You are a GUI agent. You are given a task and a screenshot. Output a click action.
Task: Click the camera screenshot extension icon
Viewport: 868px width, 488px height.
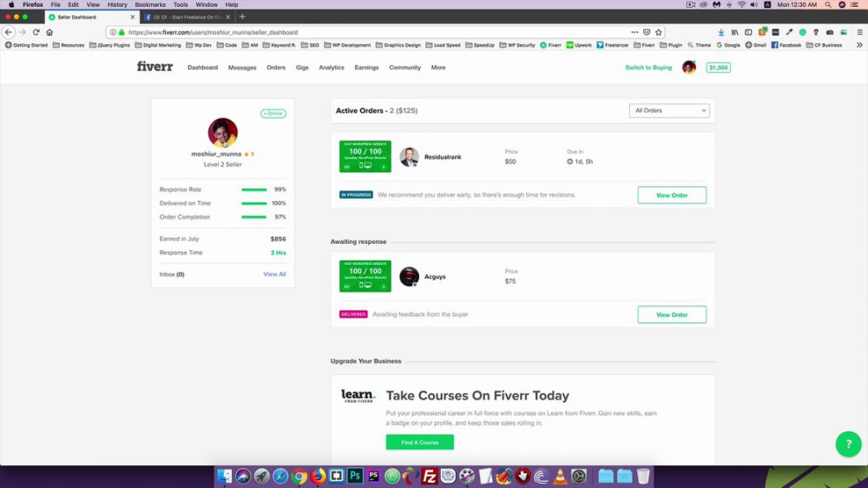[829, 32]
